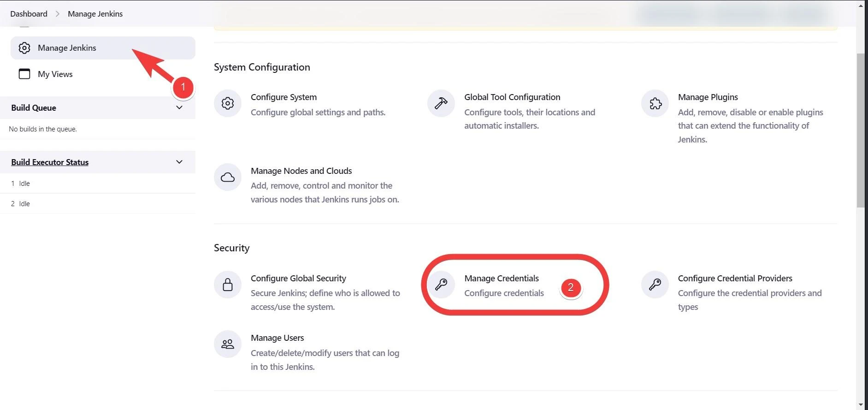This screenshot has height=410, width=868.
Task: Click executor row '1 Idle'
Action: [98, 184]
